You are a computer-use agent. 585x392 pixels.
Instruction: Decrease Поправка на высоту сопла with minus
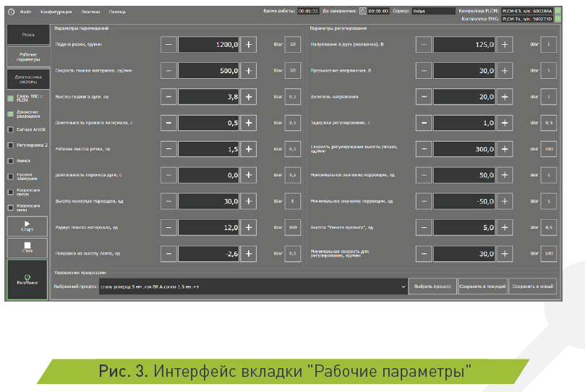tap(168, 254)
